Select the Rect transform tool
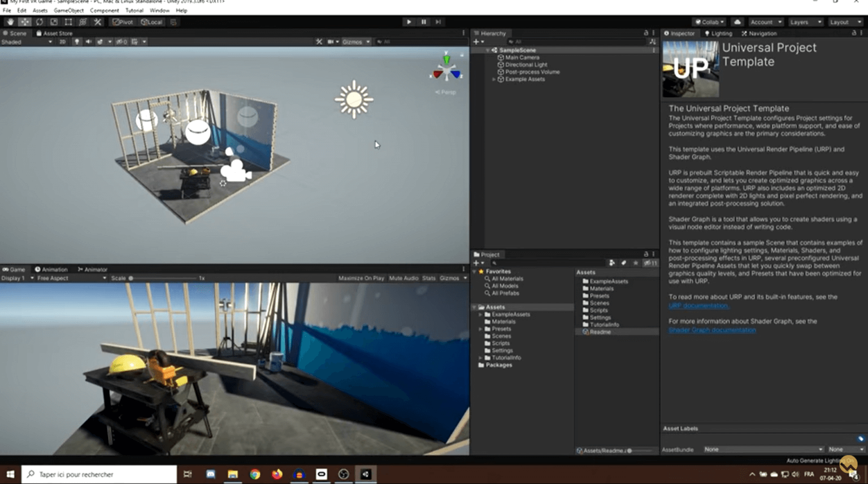This screenshot has height=484, width=868. pos(68,22)
